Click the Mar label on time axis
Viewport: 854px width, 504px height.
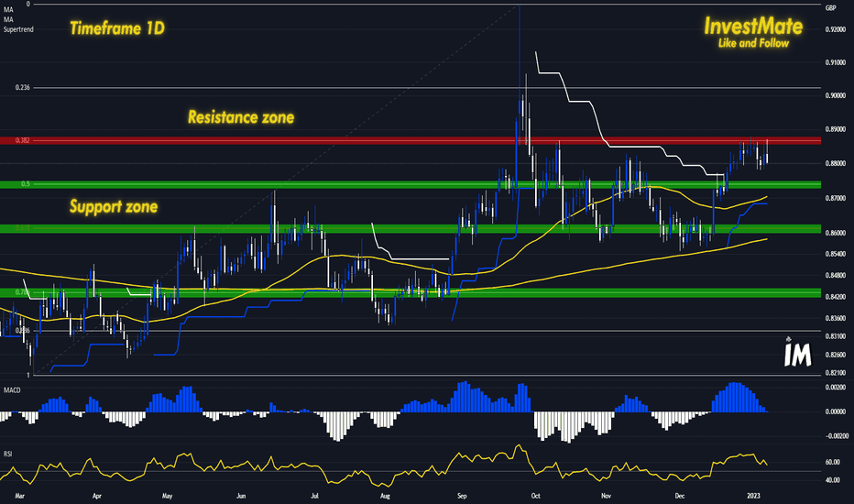click(x=19, y=497)
